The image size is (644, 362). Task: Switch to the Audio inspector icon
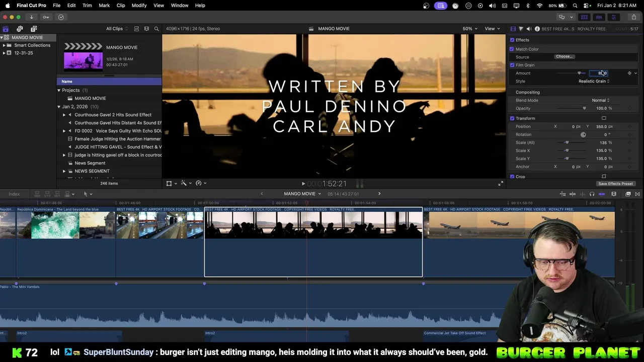pos(529,29)
